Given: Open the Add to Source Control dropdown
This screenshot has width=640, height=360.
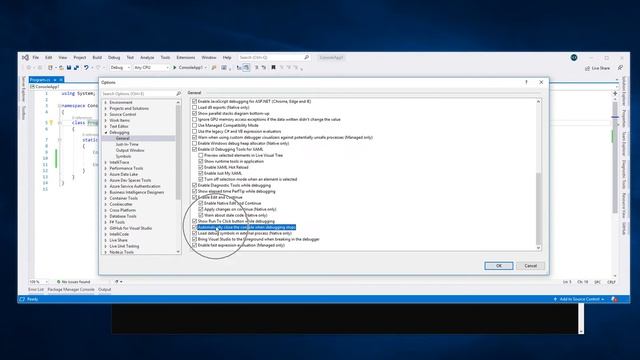Looking at the screenshot, I should (x=579, y=299).
